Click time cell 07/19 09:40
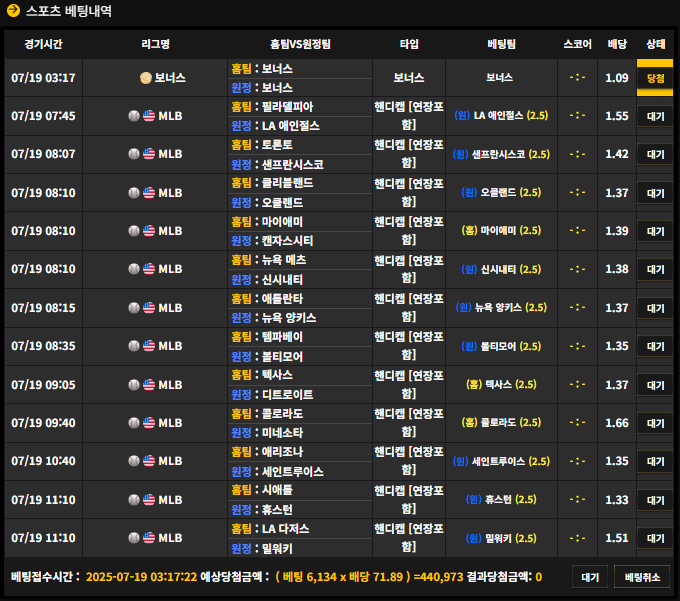 click(x=43, y=423)
